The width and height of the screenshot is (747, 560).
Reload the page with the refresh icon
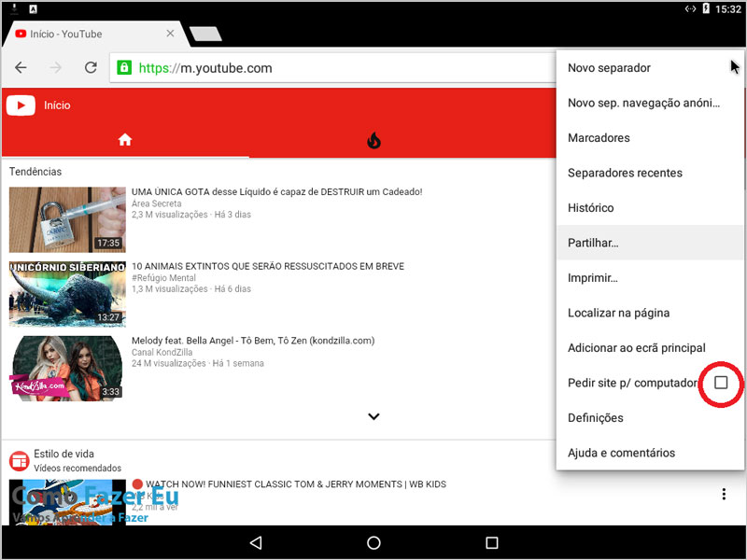[91, 67]
